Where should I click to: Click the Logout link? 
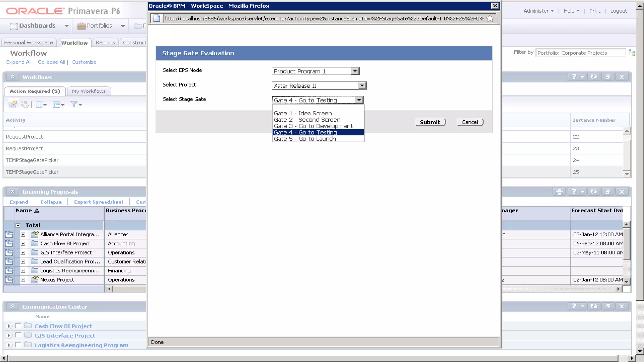[619, 11]
